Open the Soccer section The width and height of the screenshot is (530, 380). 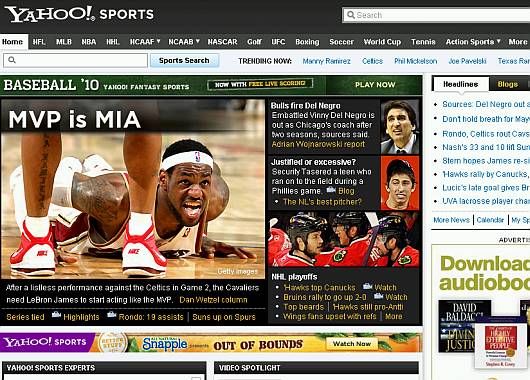pyautogui.click(x=341, y=42)
